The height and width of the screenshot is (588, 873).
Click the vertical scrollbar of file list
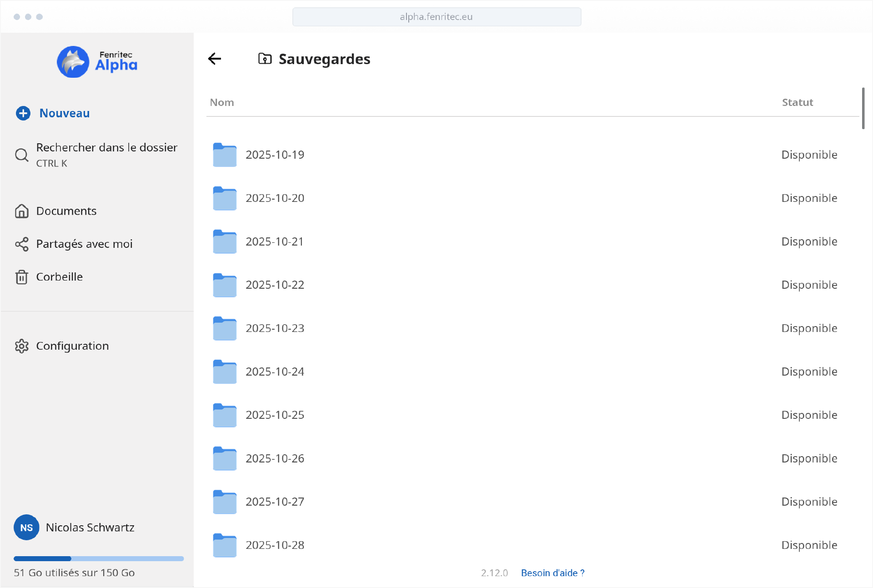point(863,108)
